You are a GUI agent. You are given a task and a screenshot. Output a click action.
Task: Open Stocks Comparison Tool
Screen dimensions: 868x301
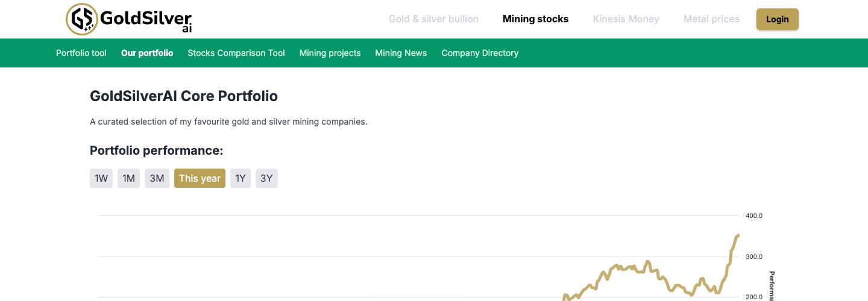236,53
